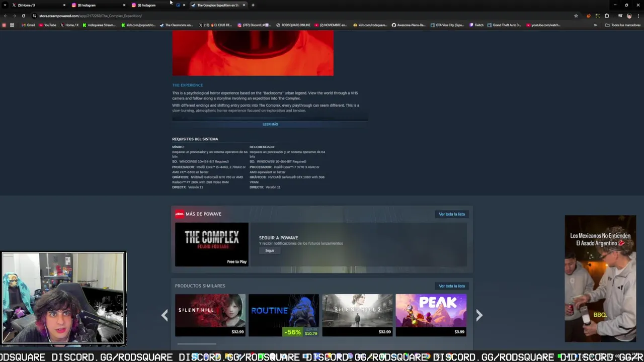Open EL CLUB DE bookmark
This screenshot has height=362, width=644.
(215, 25)
